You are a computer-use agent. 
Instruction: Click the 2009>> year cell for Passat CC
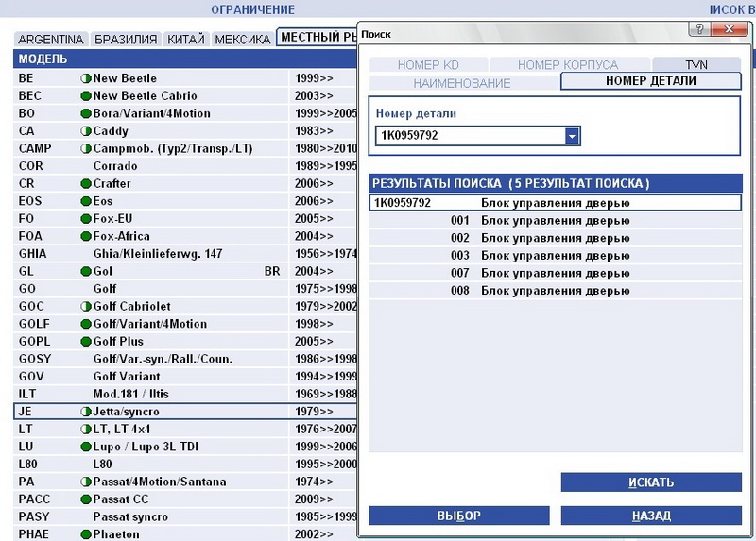click(314, 499)
